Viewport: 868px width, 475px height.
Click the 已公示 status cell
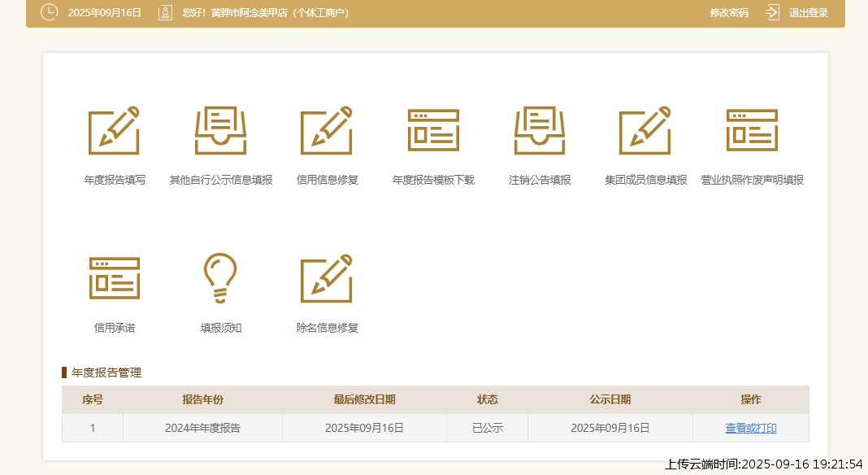(x=487, y=428)
